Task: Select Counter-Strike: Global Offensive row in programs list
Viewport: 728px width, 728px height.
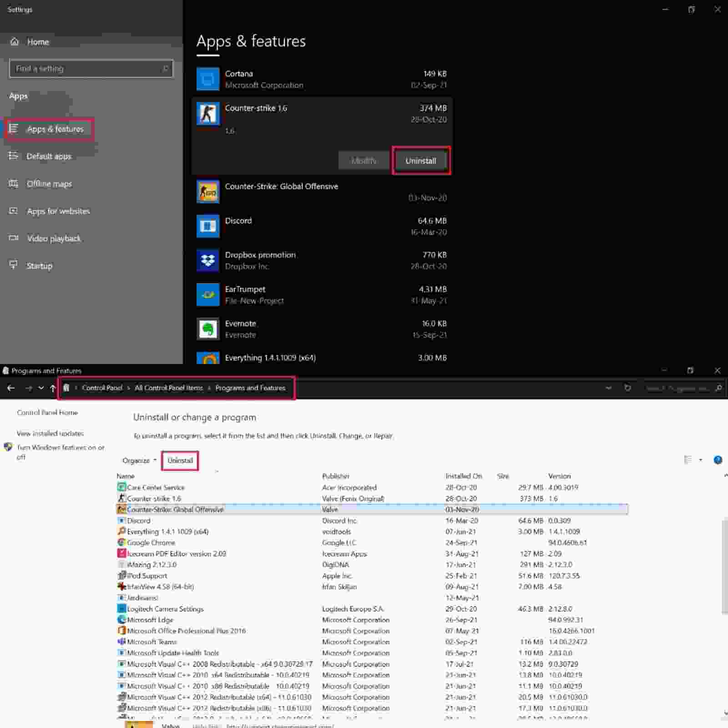Action: tap(372, 510)
